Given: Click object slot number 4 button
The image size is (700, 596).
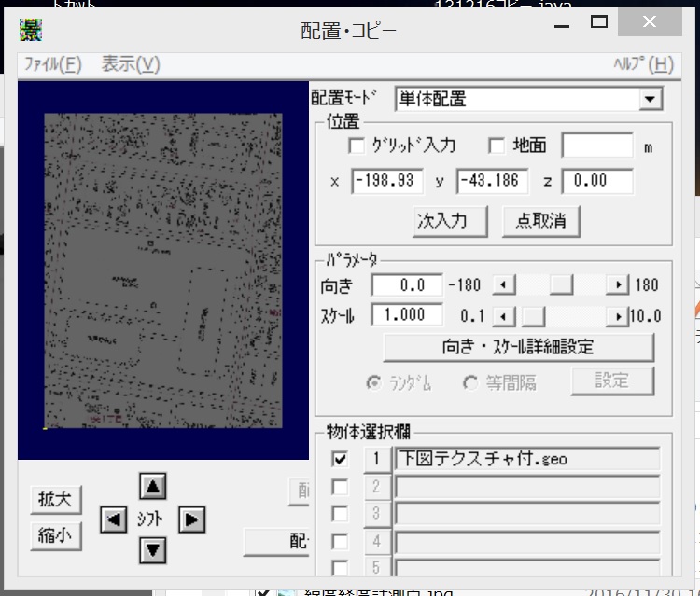Looking at the screenshot, I should (x=377, y=542).
